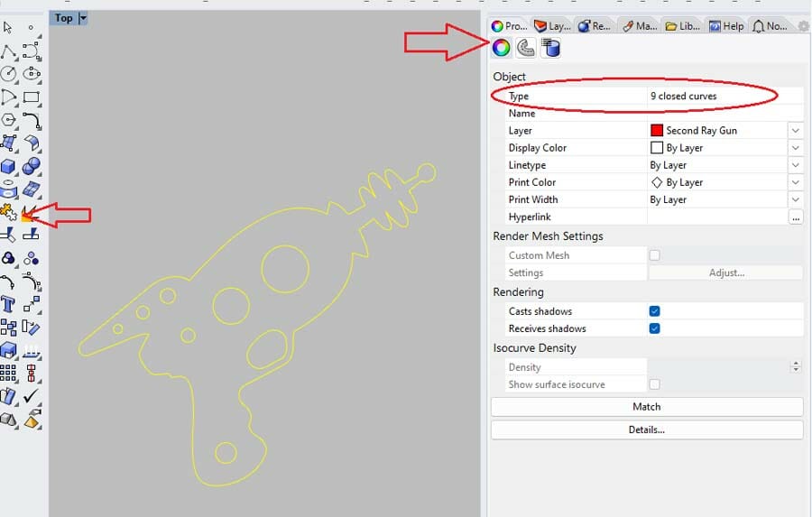Expand the Layer dropdown

tap(796, 131)
